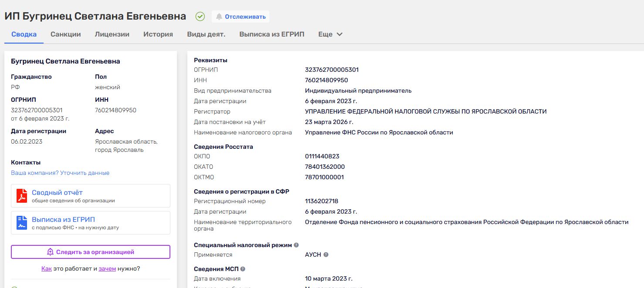The width and height of the screenshot is (644, 288).
Task: Expand the Еще dropdown menu
Action: point(330,34)
